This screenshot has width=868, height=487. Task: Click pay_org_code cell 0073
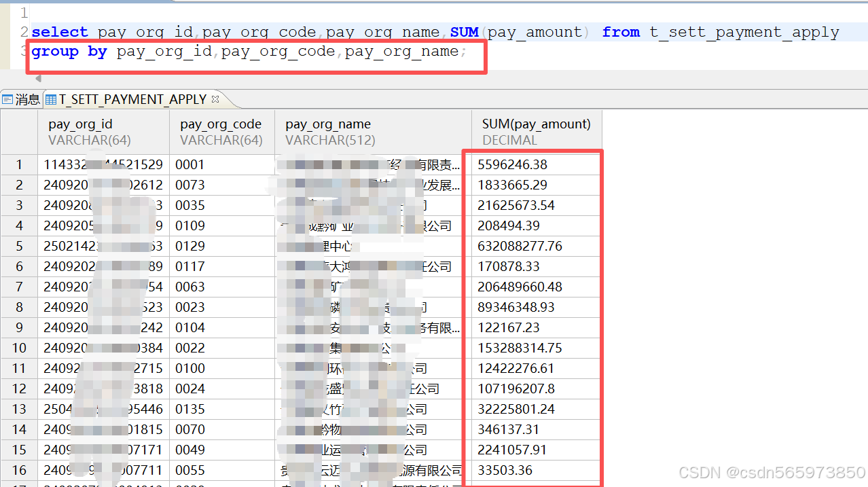tap(222, 185)
